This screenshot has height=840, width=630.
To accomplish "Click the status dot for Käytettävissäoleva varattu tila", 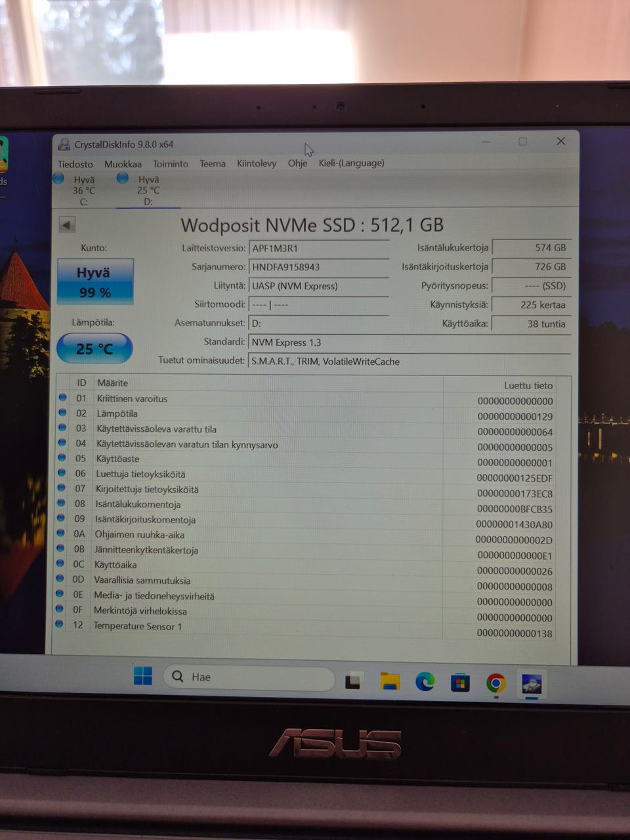I will 62,427.
